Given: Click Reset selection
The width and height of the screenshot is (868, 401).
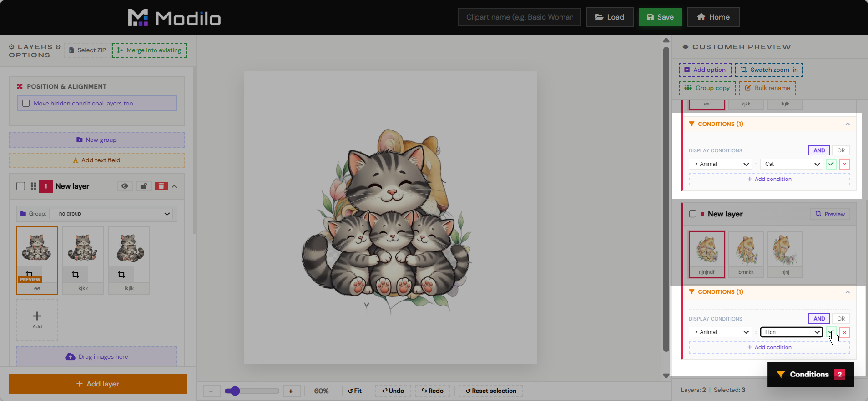Looking at the screenshot, I should pyautogui.click(x=491, y=391).
